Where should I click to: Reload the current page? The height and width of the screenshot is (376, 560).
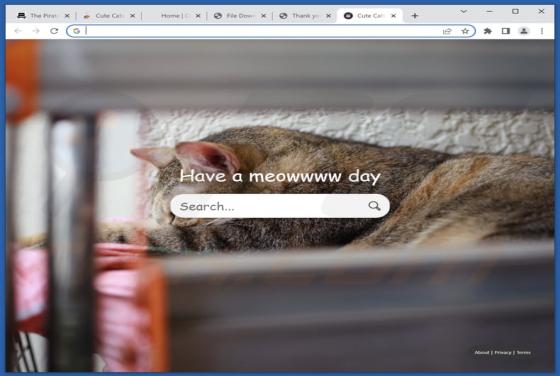coord(54,31)
